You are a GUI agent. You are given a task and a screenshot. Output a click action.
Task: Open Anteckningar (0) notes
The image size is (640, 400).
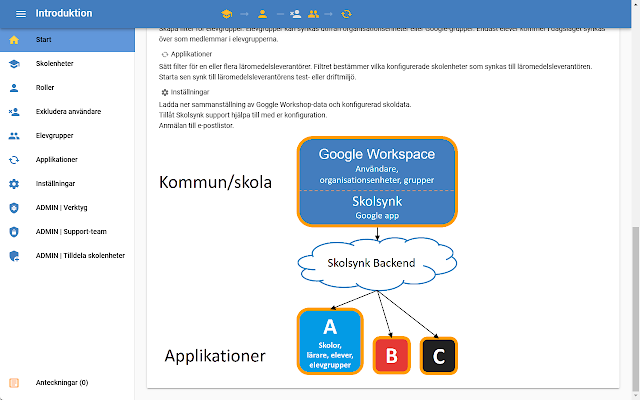67,383
